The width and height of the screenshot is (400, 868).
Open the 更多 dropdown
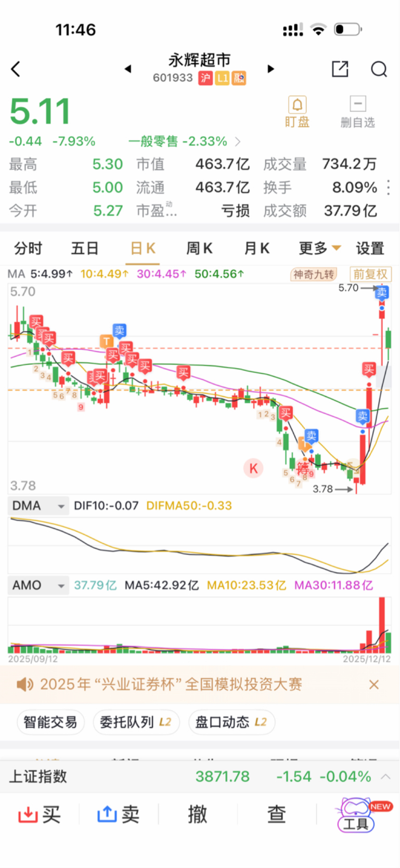click(x=319, y=248)
